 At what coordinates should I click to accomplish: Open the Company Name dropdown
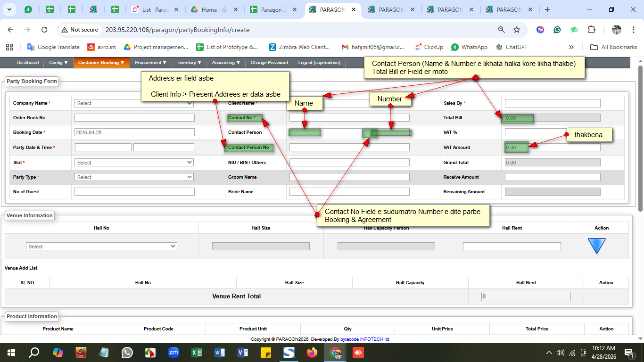134,103
